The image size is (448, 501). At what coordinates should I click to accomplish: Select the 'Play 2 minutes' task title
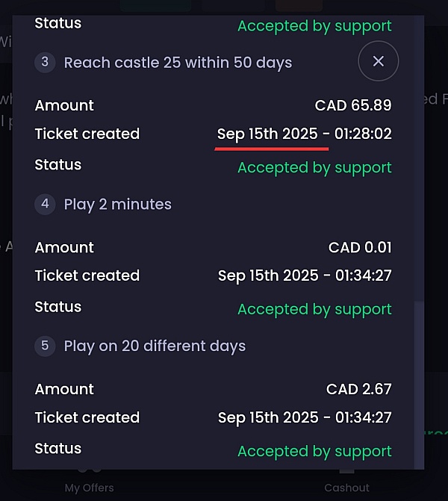pyautogui.click(x=118, y=205)
